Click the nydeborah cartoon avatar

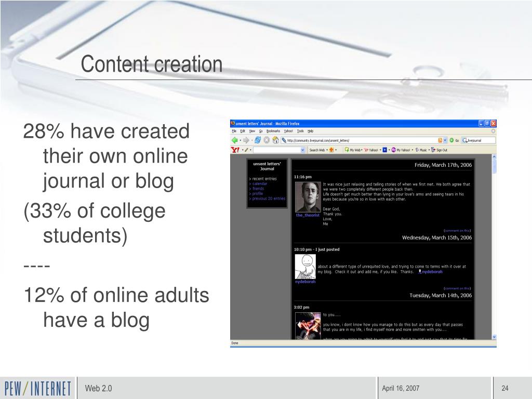(x=305, y=267)
